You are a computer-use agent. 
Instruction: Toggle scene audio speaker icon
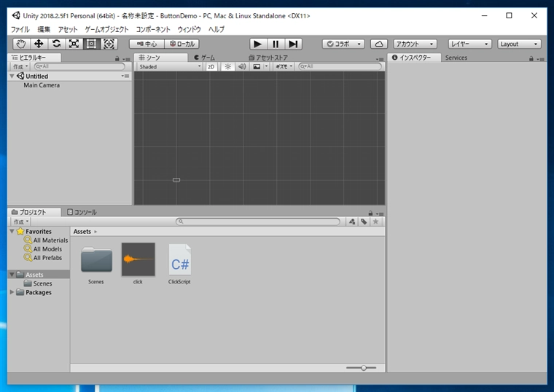[x=242, y=66]
